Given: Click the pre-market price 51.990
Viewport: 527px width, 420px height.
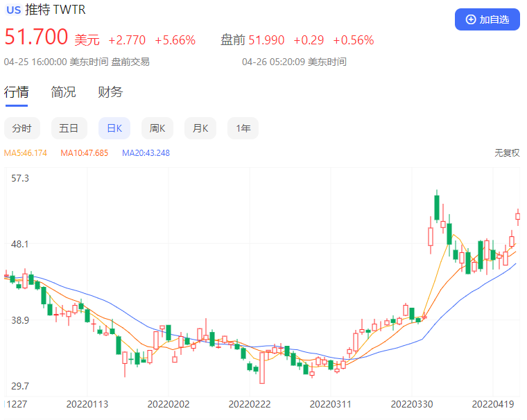Looking at the screenshot, I should [266, 40].
